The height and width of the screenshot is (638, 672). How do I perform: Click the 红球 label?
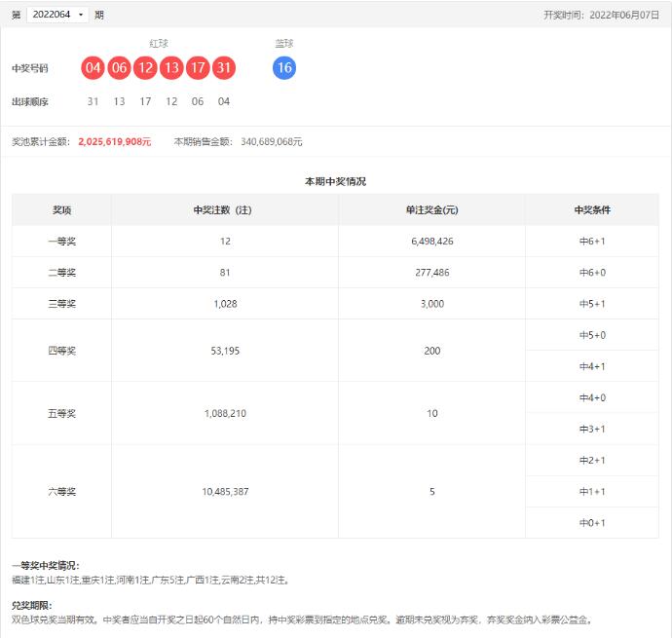(159, 43)
